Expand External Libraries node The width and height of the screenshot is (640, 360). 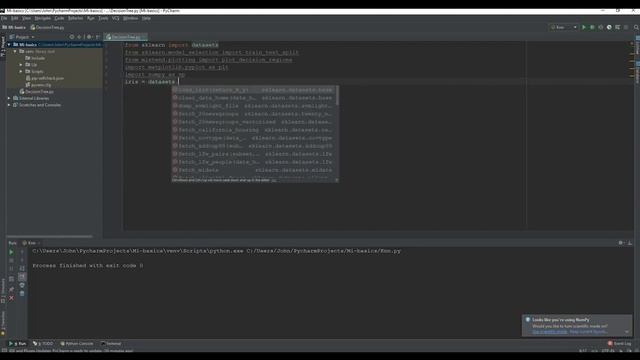(9, 98)
